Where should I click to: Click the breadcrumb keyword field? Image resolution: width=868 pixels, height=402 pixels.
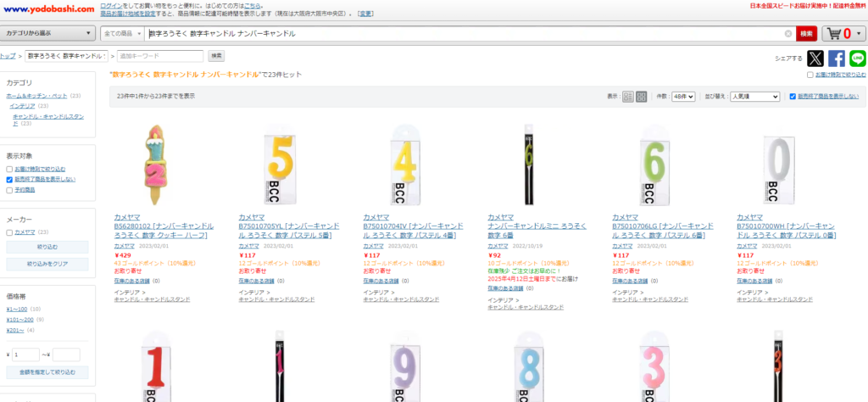coord(66,56)
